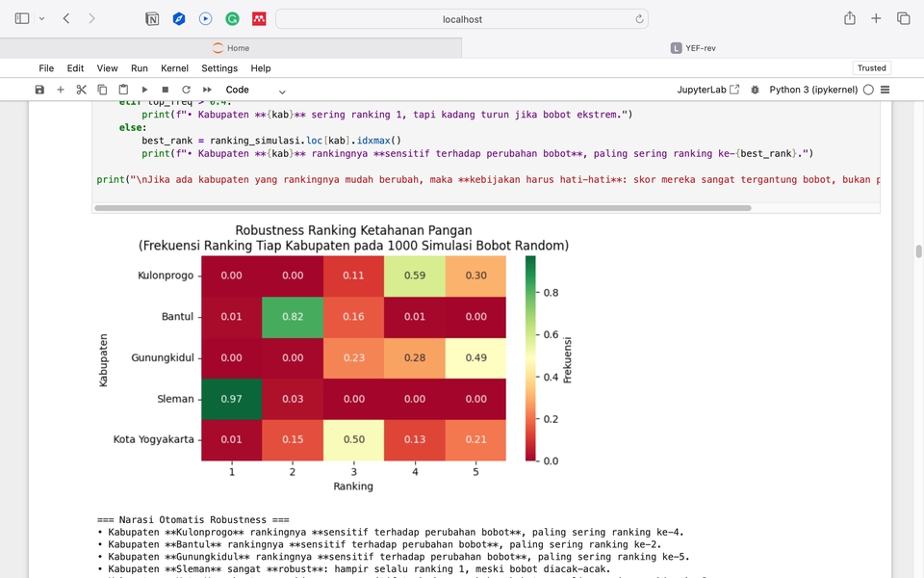This screenshot has height=578, width=924.
Task: Click the Trusted notebook button
Action: click(871, 68)
